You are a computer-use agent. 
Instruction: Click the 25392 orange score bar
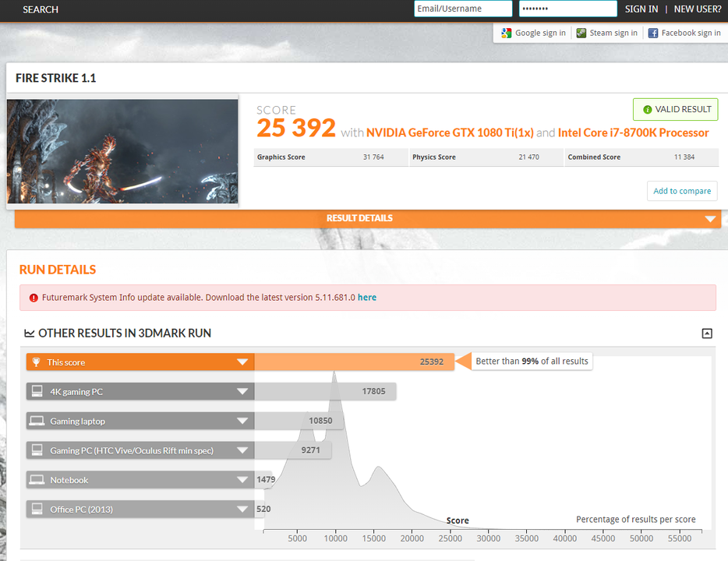click(x=354, y=362)
